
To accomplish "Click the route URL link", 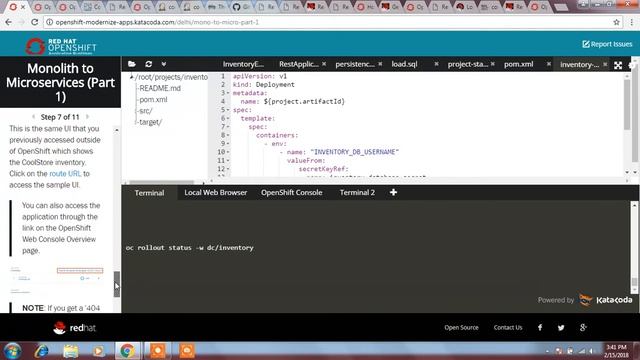I will pos(65,173).
